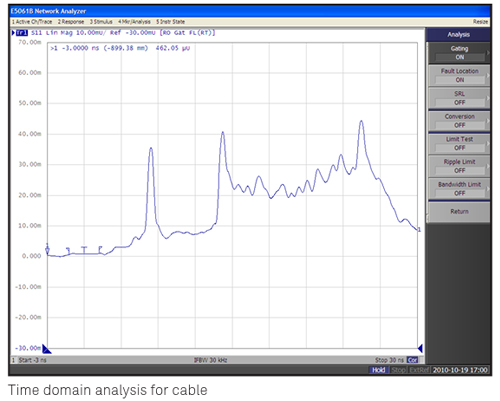Viewport: 500px width, 401px height.
Task: Click the date and time display
Action: (460, 370)
